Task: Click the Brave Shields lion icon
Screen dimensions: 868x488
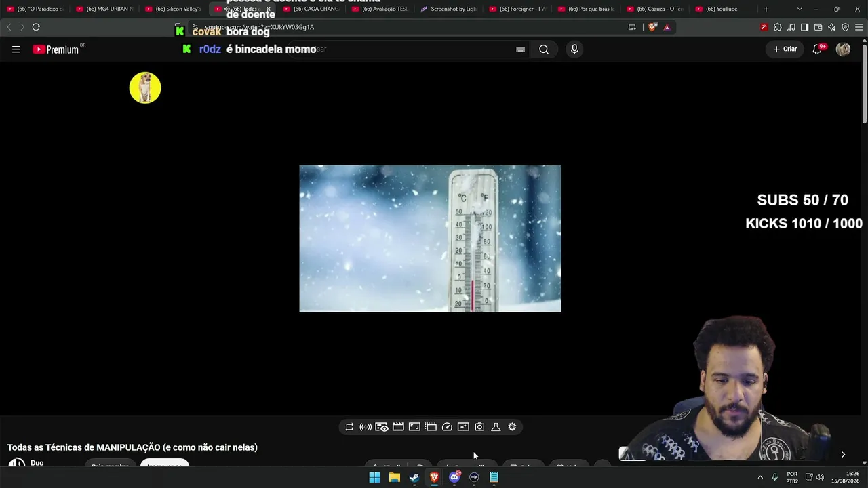Action: [652, 27]
